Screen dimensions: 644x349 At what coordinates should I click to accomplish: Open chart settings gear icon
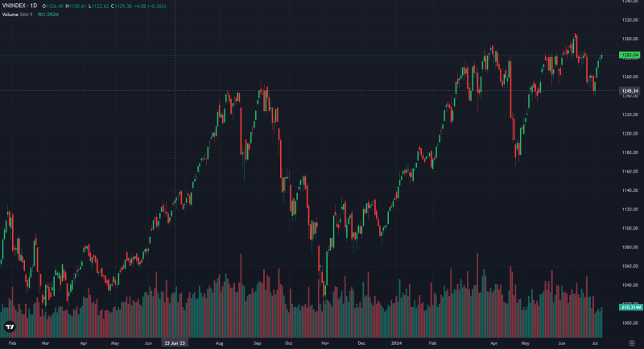pyautogui.click(x=632, y=343)
